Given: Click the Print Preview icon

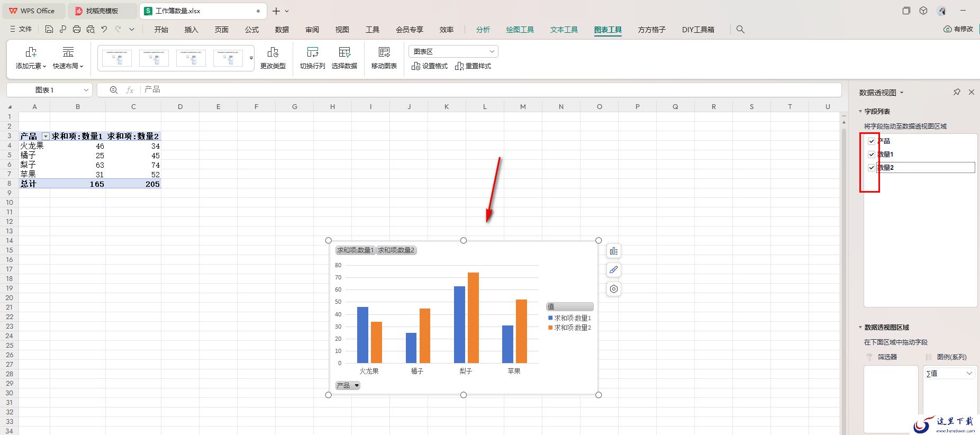Looking at the screenshot, I should tap(90, 30).
